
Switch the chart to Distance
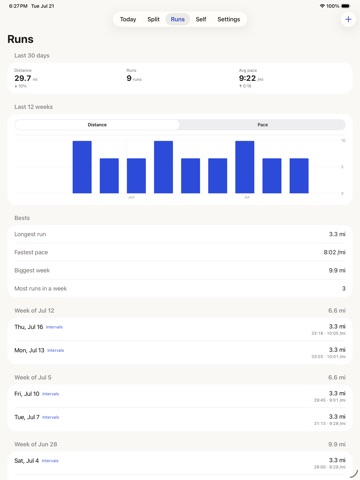tap(97, 125)
